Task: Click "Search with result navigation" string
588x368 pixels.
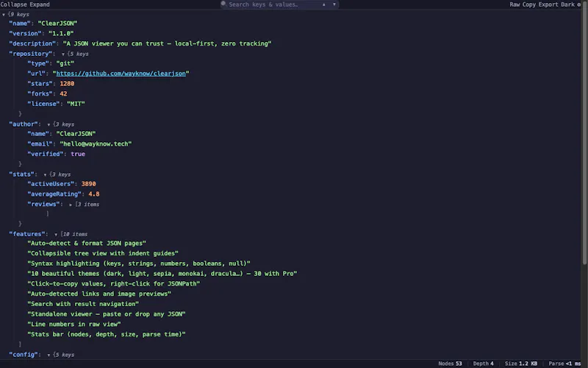Action: click(x=83, y=304)
